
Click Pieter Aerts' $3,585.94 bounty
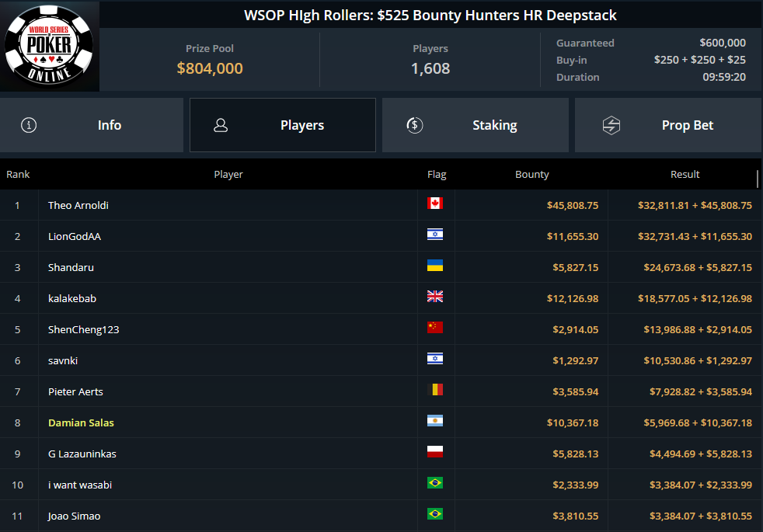point(576,392)
